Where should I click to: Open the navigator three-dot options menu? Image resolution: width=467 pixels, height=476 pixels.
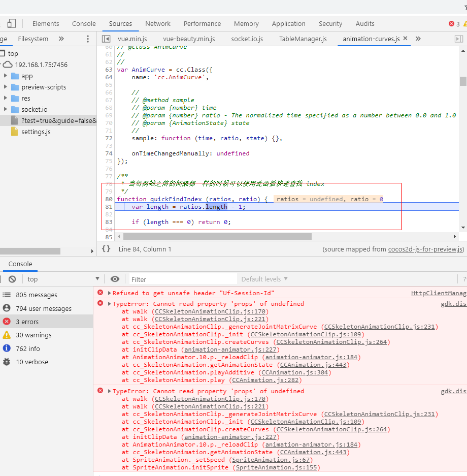coord(88,39)
